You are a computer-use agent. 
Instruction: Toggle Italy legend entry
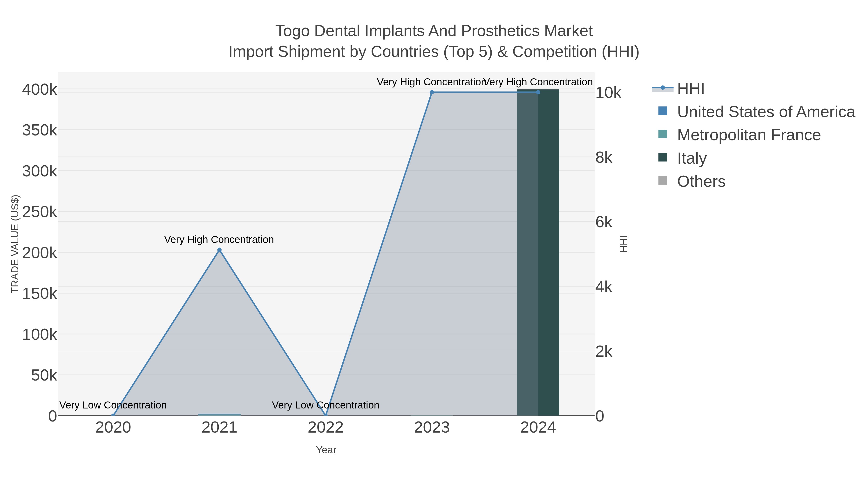682,158
